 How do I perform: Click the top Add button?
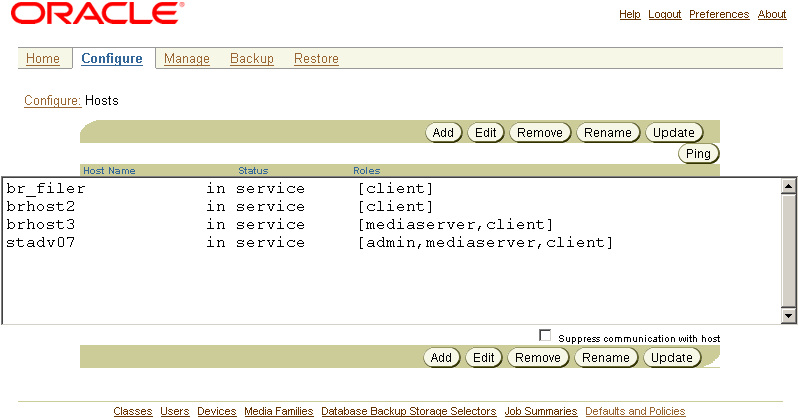[443, 133]
